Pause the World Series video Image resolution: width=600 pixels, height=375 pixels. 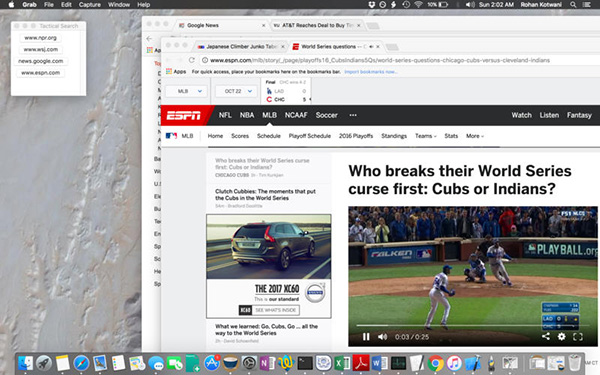[366, 337]
